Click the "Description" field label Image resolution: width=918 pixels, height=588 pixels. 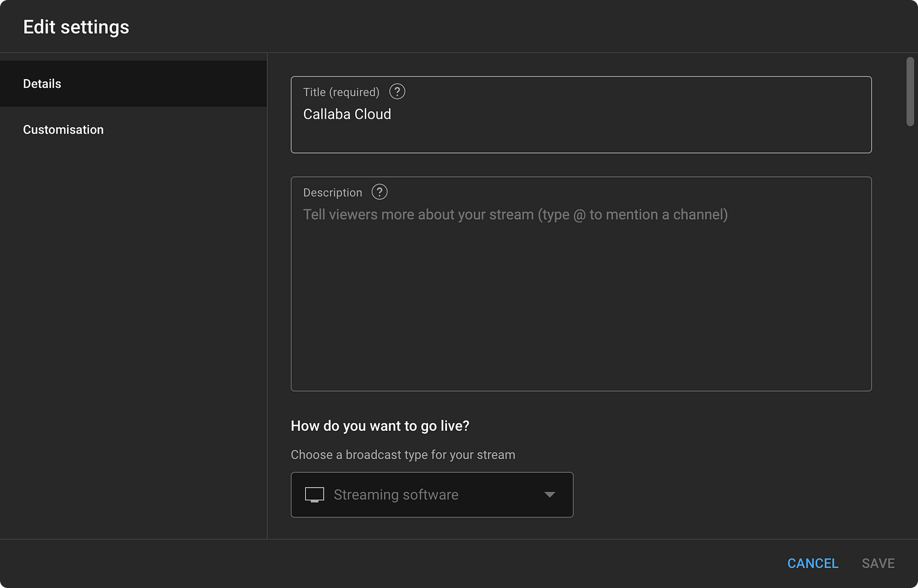tap(333, 193)
